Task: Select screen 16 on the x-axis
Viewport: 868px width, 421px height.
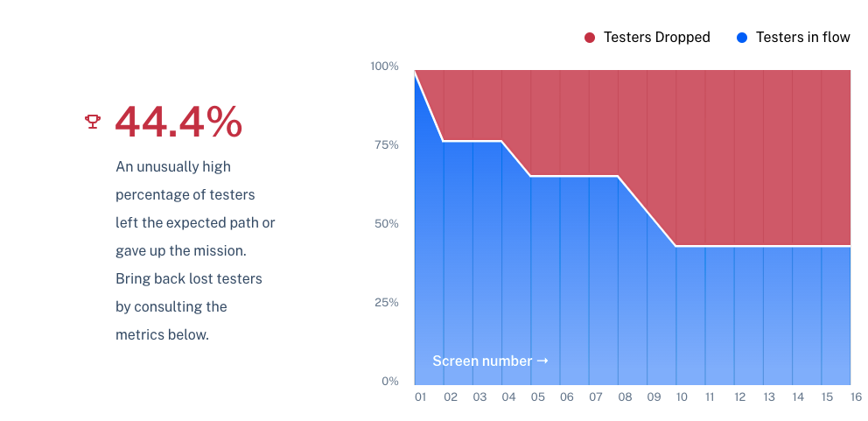Action: coord(856,397)
